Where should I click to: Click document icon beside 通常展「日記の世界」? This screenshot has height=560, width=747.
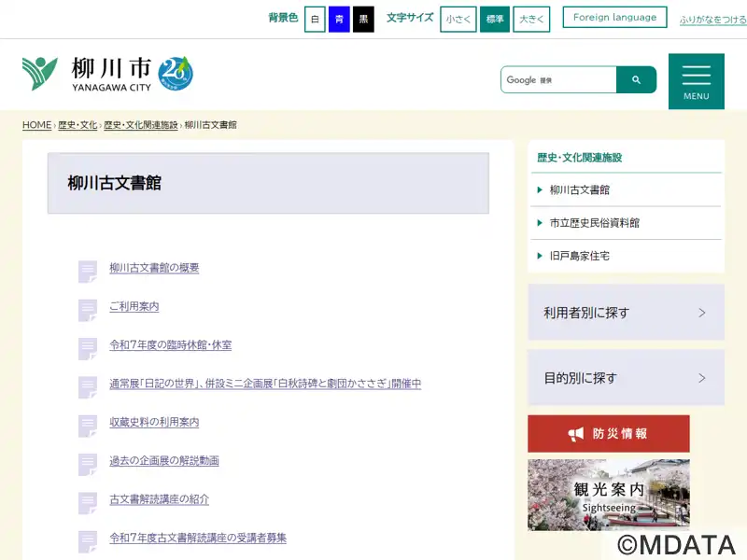[x=88, y=386]
